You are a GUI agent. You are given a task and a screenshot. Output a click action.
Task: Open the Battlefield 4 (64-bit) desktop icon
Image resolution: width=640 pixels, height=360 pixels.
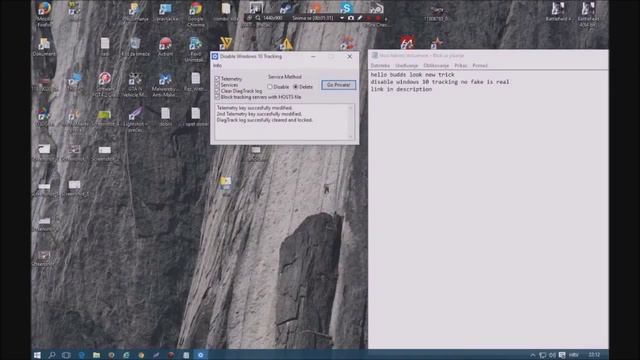[x=588, y=14]
